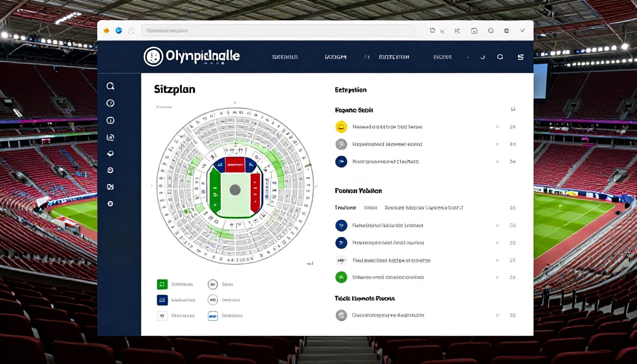Expand the white-circle row using its small chevron
Screen dimensions: 637x364
[x=497, y=261]
